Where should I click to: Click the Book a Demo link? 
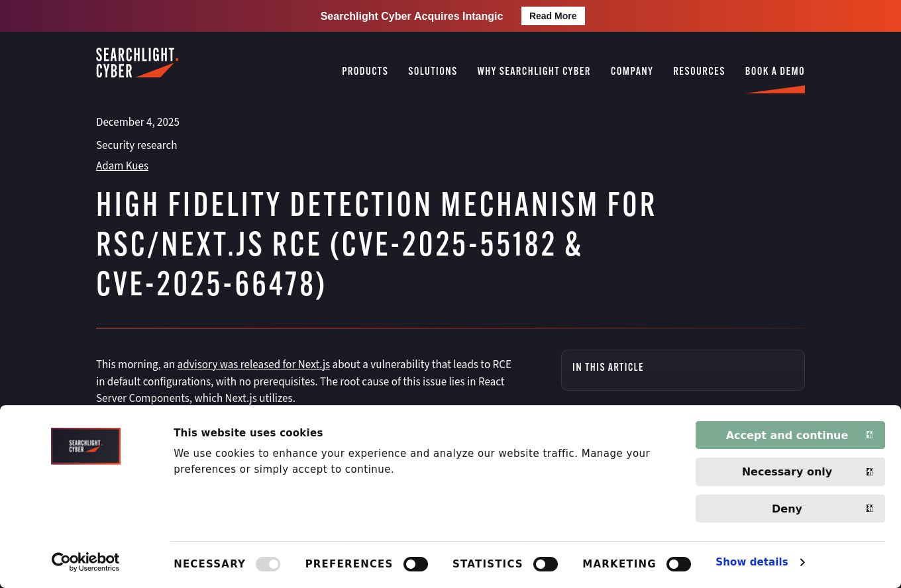tap(774, 71)
